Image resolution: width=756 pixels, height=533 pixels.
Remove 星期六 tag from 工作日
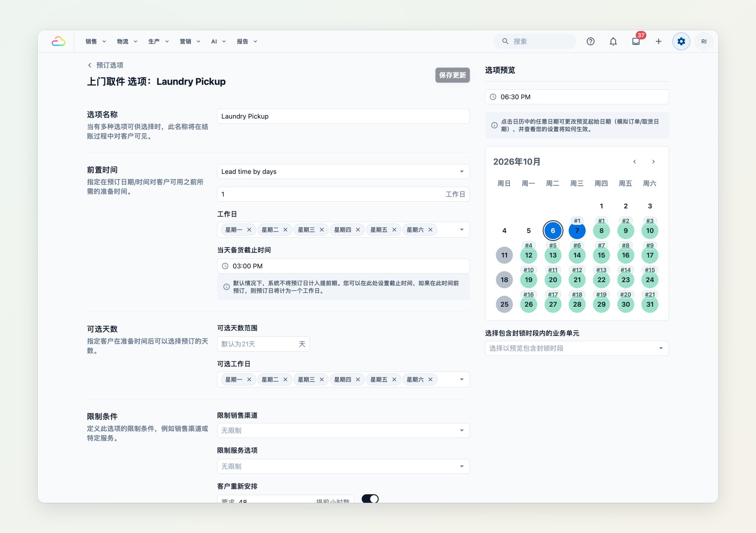coord(430,230)
